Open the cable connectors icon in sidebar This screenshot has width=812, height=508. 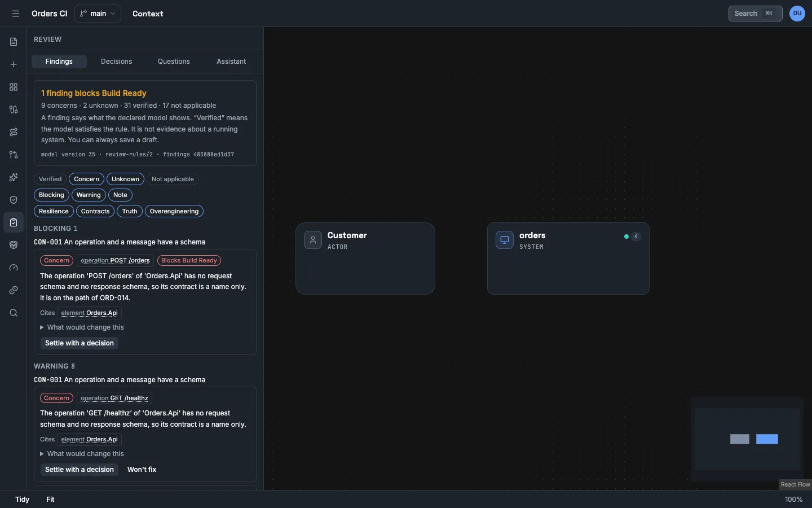(14, 110)
